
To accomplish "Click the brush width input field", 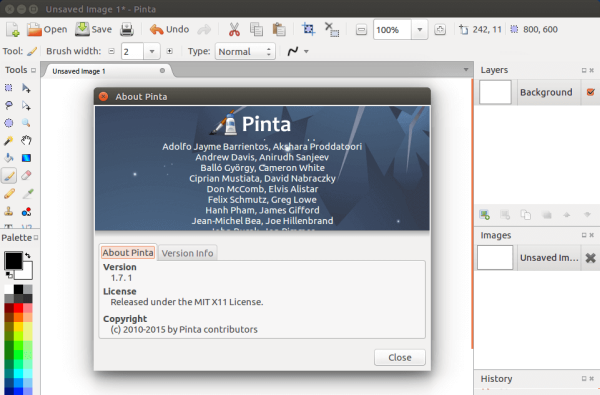I will point(132,51).
